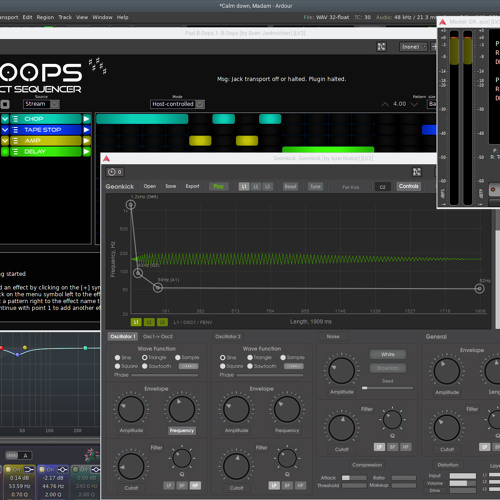The image size is (500, 500).
Task: Click the play arrow on TAPE STOP row
Action: point(86,130)
